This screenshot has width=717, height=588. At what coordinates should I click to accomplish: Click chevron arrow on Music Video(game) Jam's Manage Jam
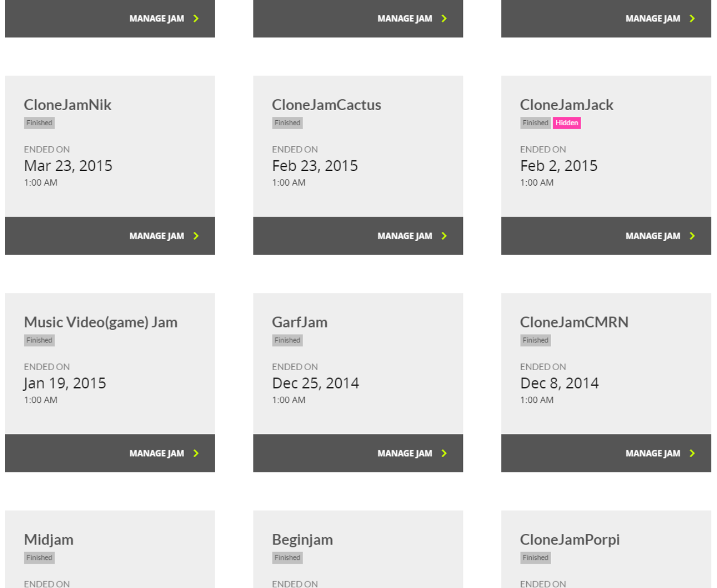click(x=196, y=453)
